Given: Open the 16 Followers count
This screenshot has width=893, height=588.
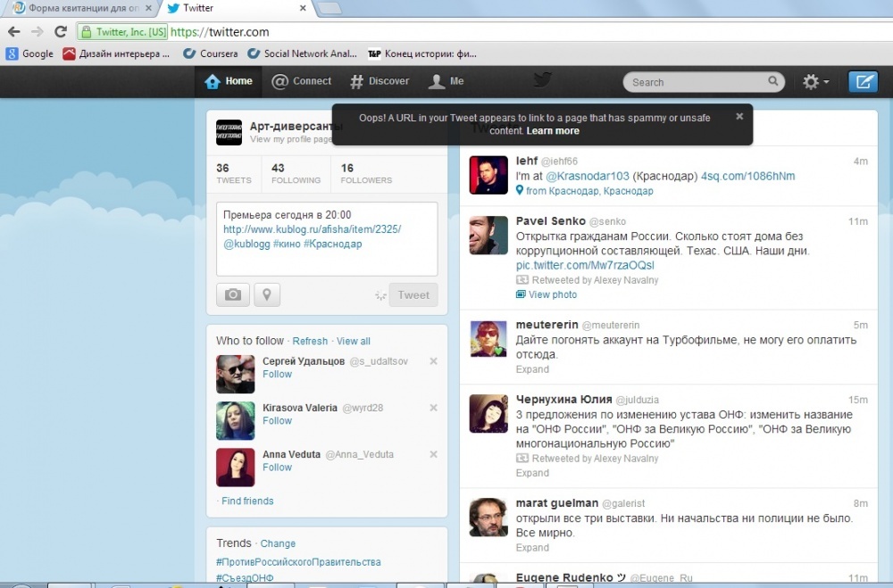Looking at the screenshot, I should coord(366,174).
